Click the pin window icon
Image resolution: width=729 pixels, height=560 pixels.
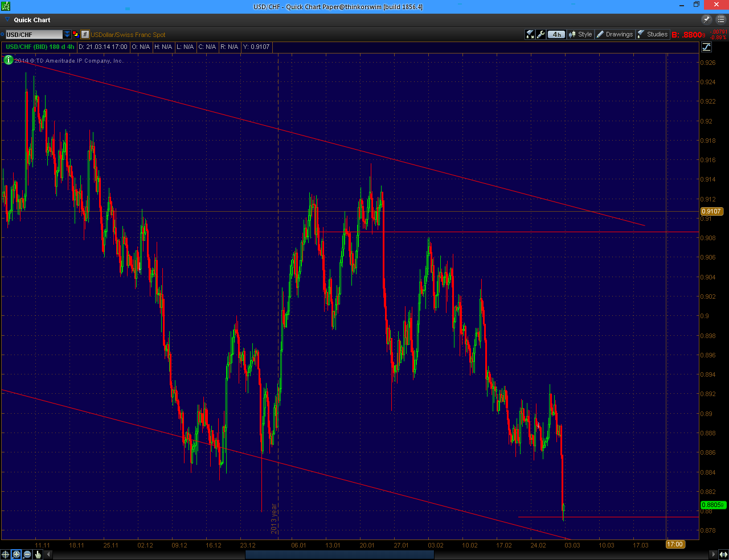click(x=707, y=19)
